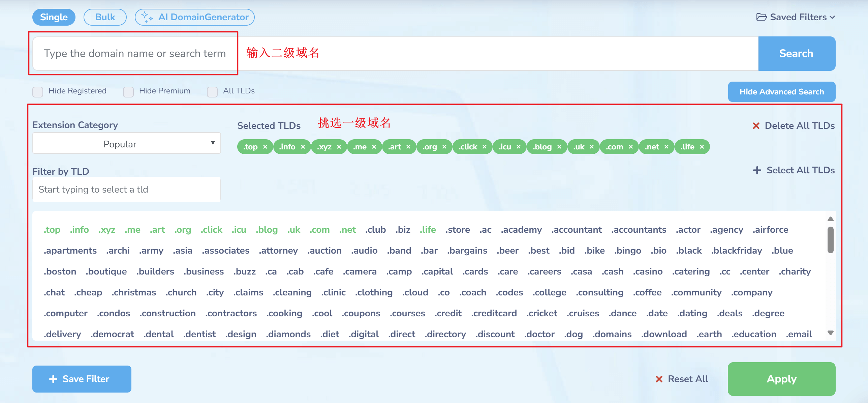This screenshot has width=868, height=403.
Task: Click the plus icon for Select All TLDs
Action: [757, 170]
